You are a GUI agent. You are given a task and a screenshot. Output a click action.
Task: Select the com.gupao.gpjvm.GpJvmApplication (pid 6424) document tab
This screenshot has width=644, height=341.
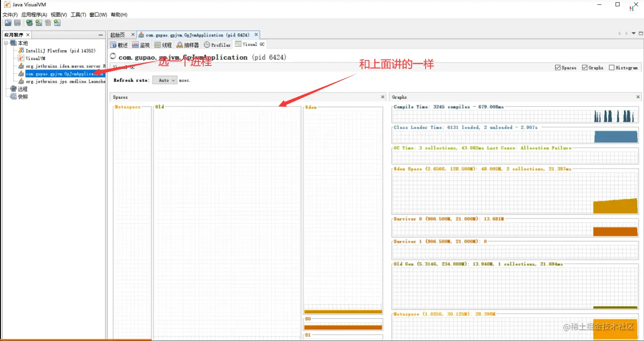point(197,35)
